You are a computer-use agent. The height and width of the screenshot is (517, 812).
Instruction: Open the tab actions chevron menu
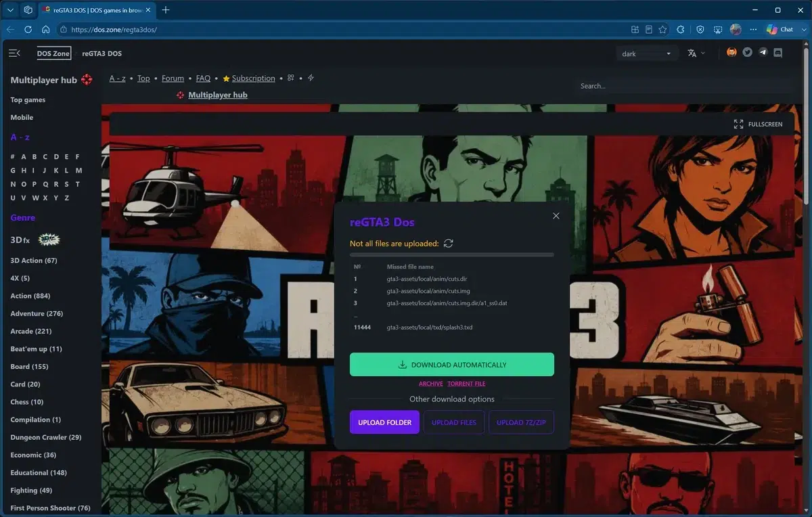pyautogui.click(x=10, y=10)
